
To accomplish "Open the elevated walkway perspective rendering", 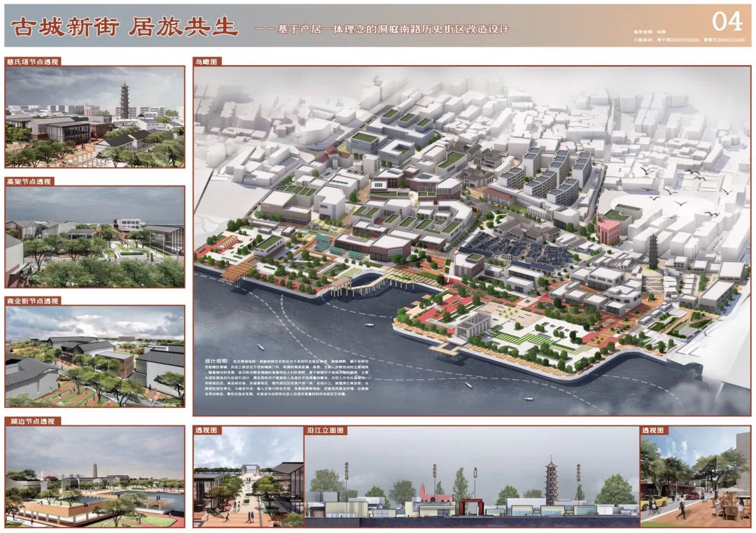I will pyautogui.click(x=94, y=236).
